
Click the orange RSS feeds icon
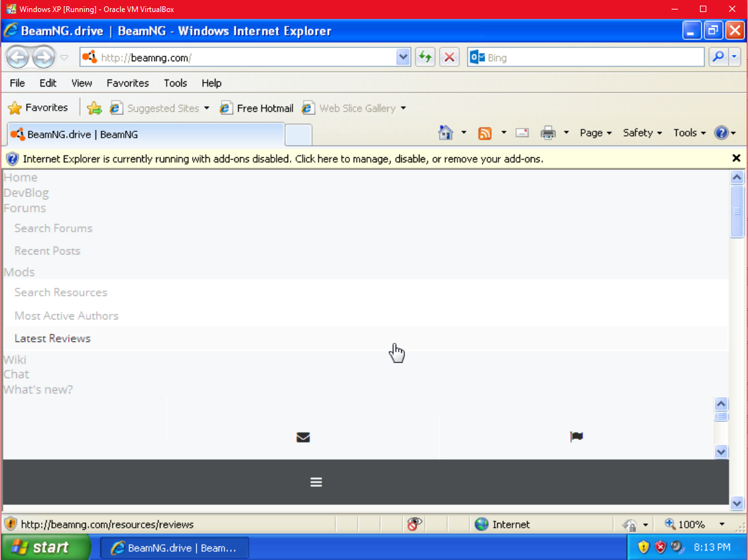coord(485,133)
